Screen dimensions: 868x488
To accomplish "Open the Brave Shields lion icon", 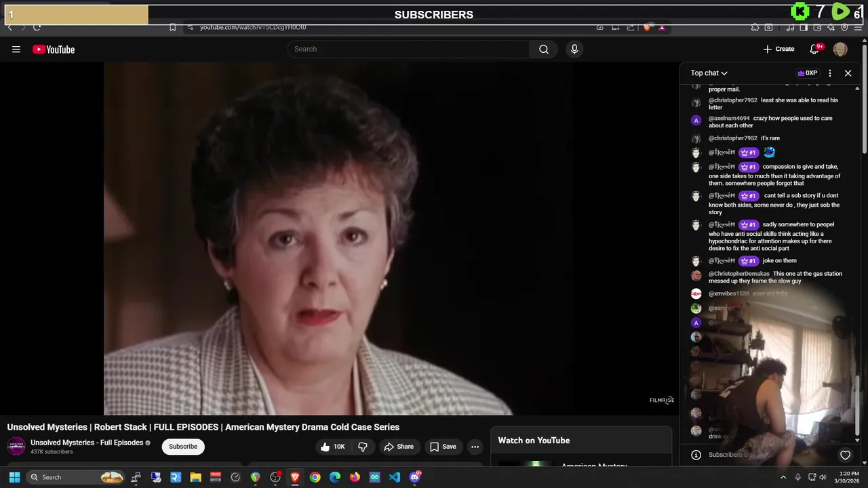I will point(648,27).
